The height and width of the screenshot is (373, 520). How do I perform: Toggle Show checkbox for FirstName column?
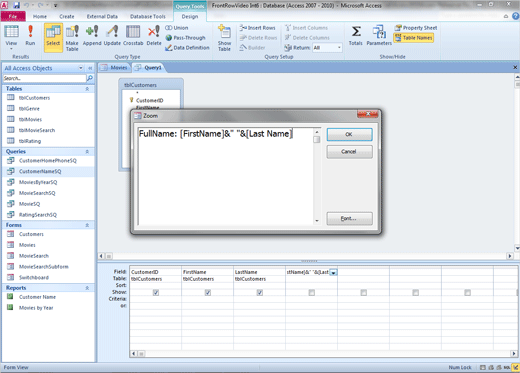(208, 292)
